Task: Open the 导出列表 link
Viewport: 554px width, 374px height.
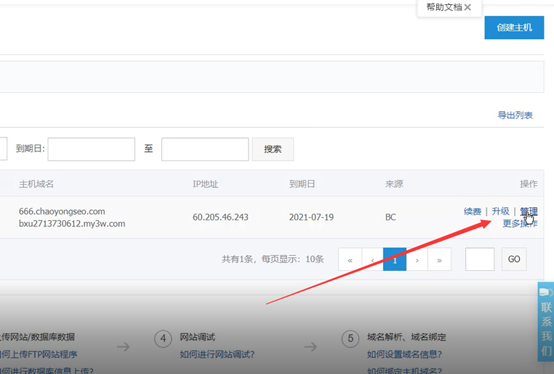Action: pos(515,115)
